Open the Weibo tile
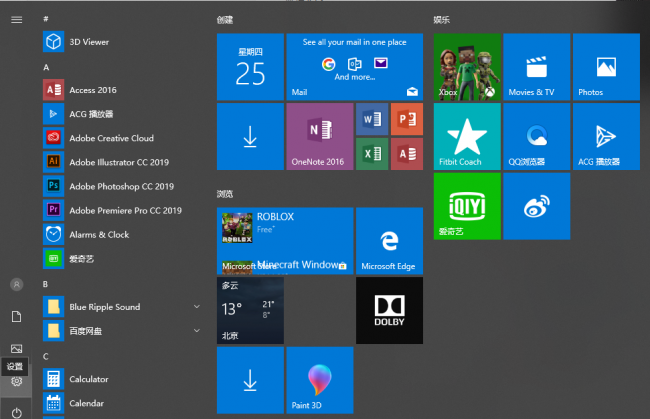Screen dimensions: 650x419 point(537,206)
